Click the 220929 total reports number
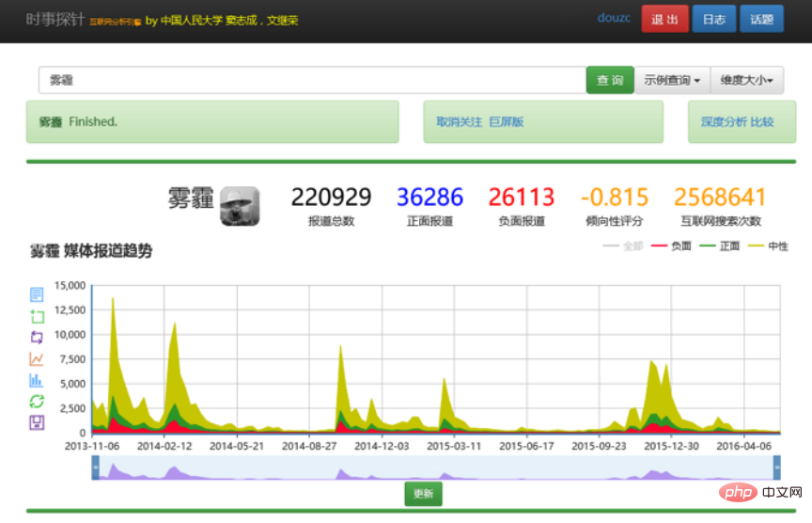 pyautogui.click(x=331, y=198)
